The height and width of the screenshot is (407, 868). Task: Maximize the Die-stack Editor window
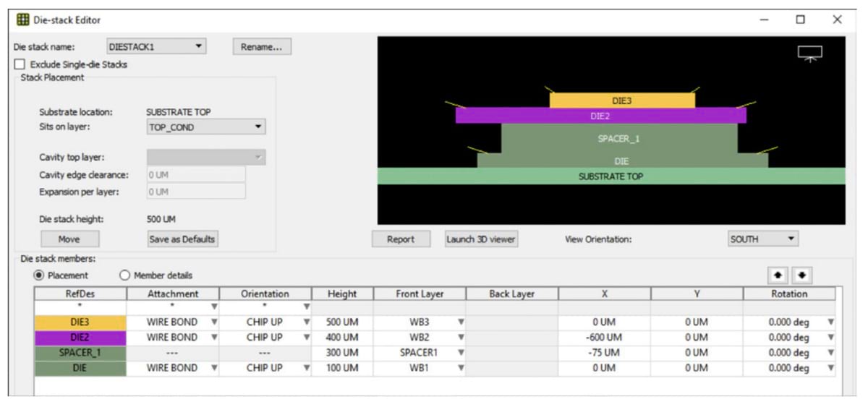801,20
